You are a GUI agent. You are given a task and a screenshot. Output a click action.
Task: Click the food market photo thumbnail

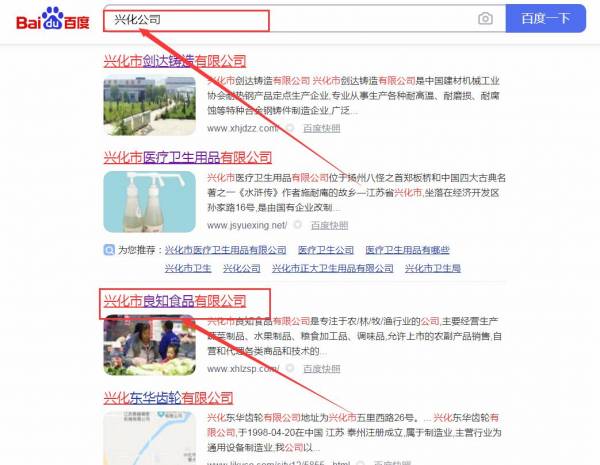(x=150, y=345)
